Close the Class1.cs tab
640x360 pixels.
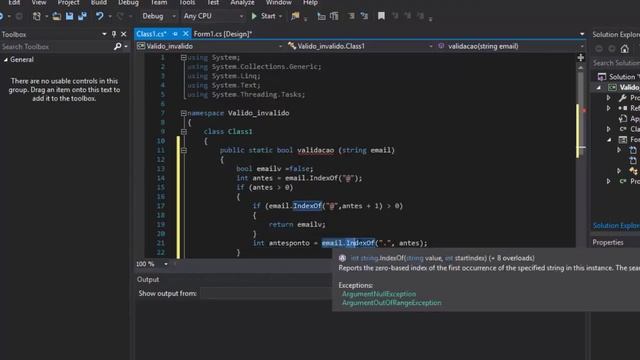tap(185, 34)
